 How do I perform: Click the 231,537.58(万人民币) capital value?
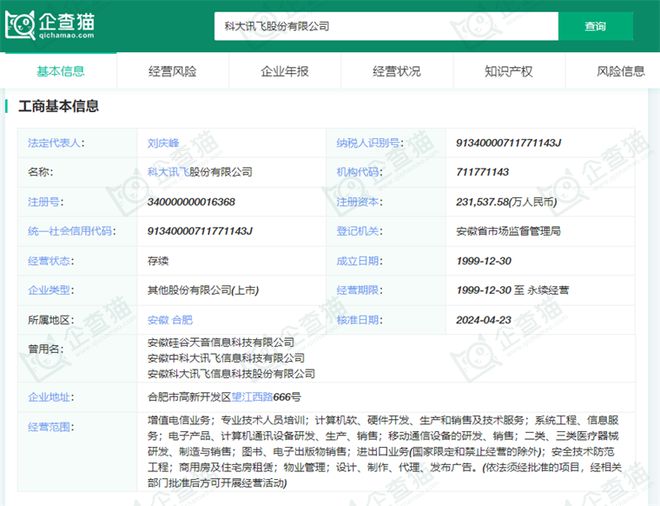[506, 202]
